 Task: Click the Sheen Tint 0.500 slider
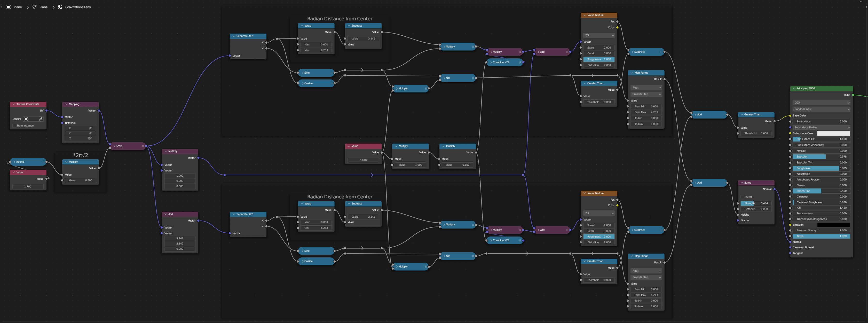tap(821, 191)
